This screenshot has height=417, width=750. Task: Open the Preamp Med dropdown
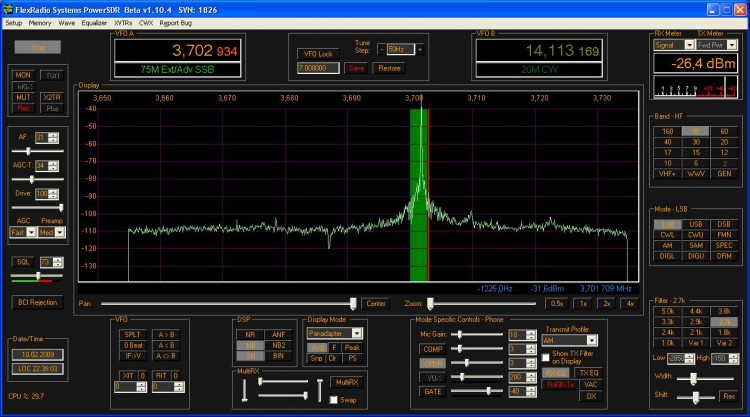tap(52, 232)
